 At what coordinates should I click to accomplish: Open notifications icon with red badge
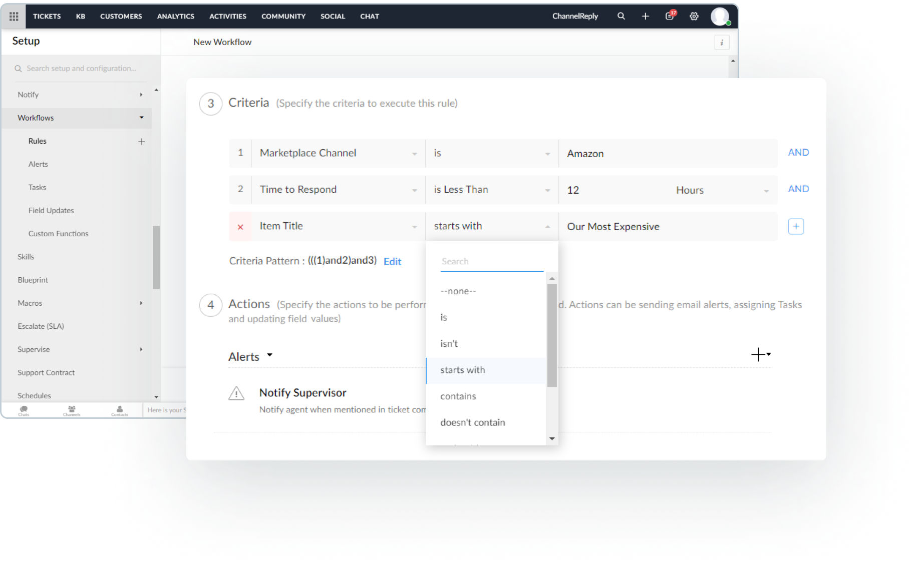tap(670, 16)
